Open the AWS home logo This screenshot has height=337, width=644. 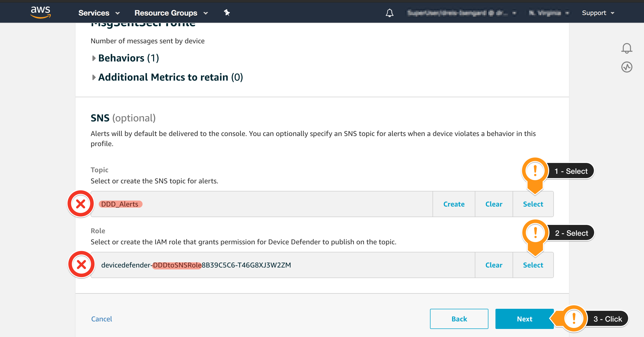(41, 12)
